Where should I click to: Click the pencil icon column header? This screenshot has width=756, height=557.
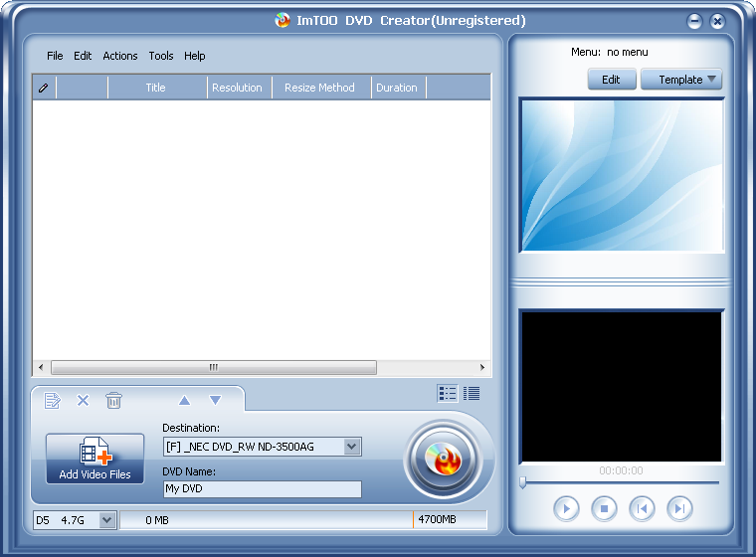coord(44,88)
